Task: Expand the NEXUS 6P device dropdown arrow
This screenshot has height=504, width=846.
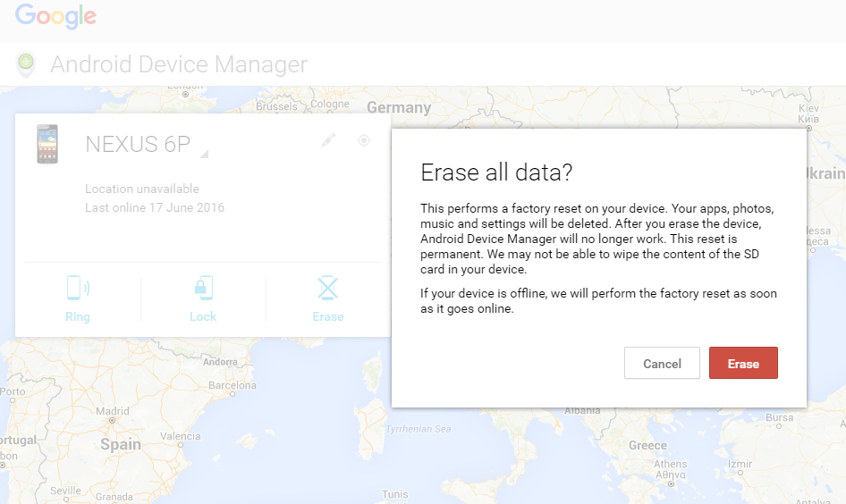Action: [204, 155]
